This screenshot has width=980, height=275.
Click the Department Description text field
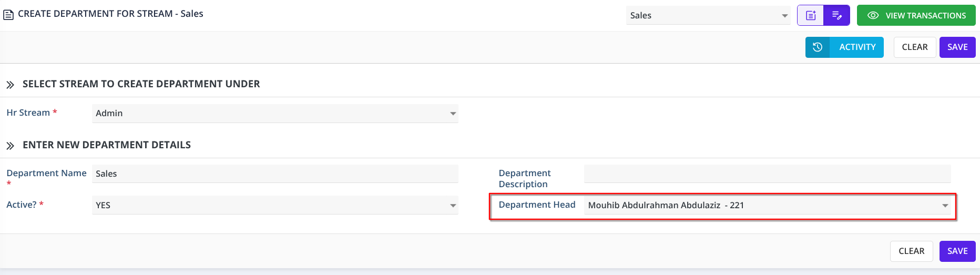point(767,174)
